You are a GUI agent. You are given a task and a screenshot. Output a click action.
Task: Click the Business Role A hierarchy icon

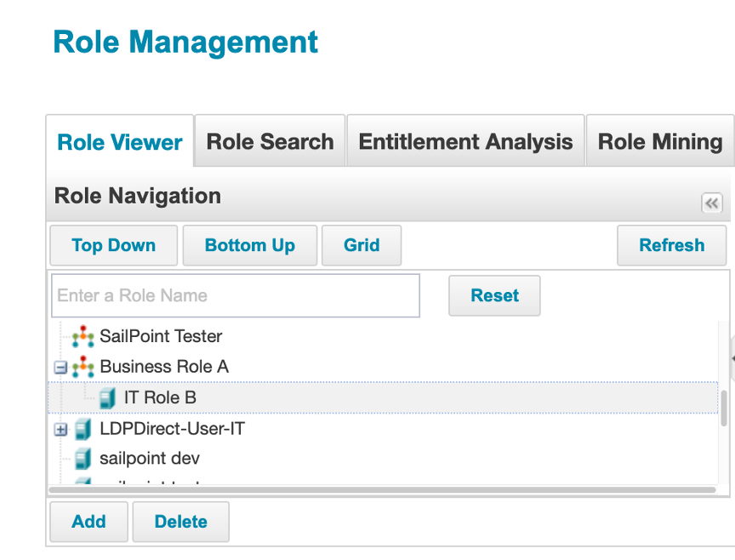click(x=83, y=368)
